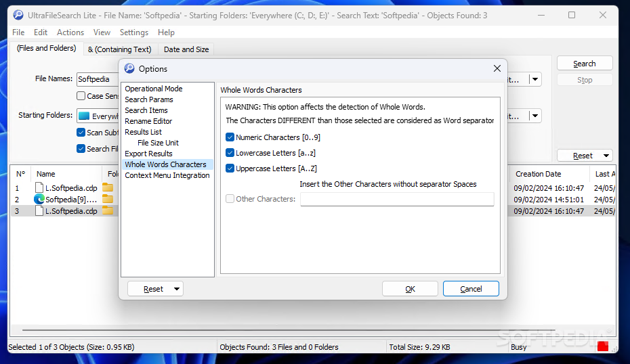Image resolution: width=630 pixels, height=364 pixels.
Task: Open the Actions menu
Action: tap(70, 32)
